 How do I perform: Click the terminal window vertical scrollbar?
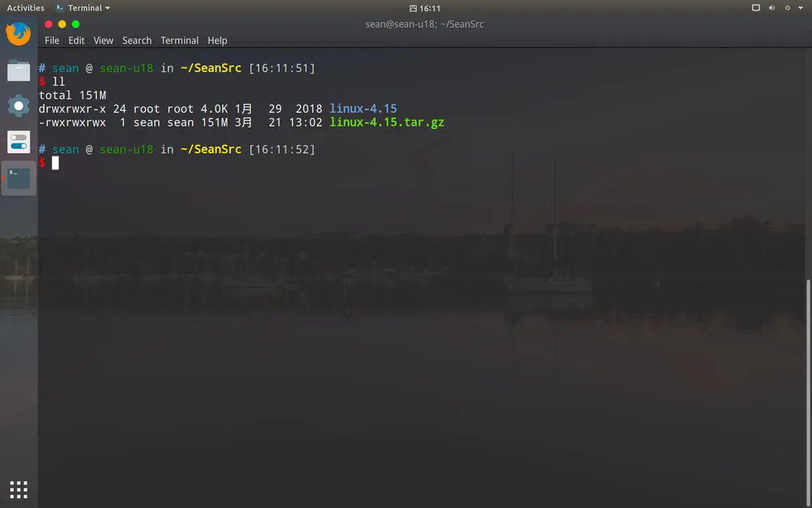click(809, 392)
